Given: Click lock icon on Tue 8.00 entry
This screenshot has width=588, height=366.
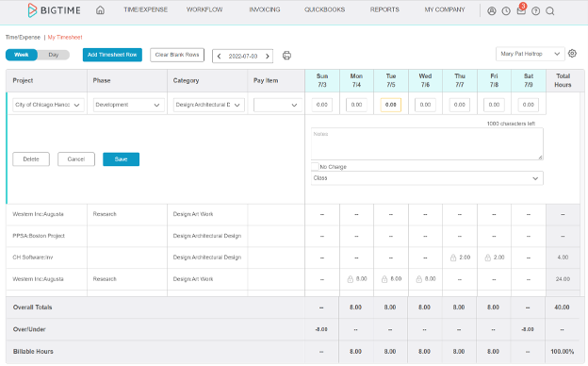Looking at the screenshot, I should tap(384, 279).
